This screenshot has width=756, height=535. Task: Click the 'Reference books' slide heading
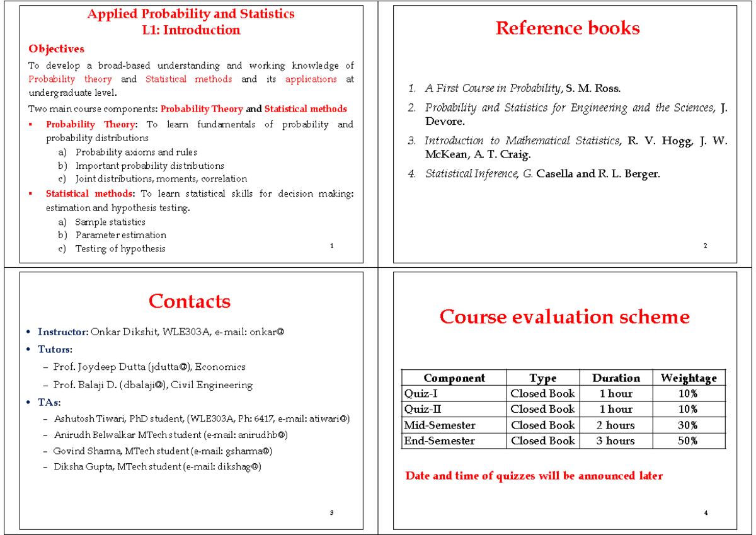(x=568, y=28)
